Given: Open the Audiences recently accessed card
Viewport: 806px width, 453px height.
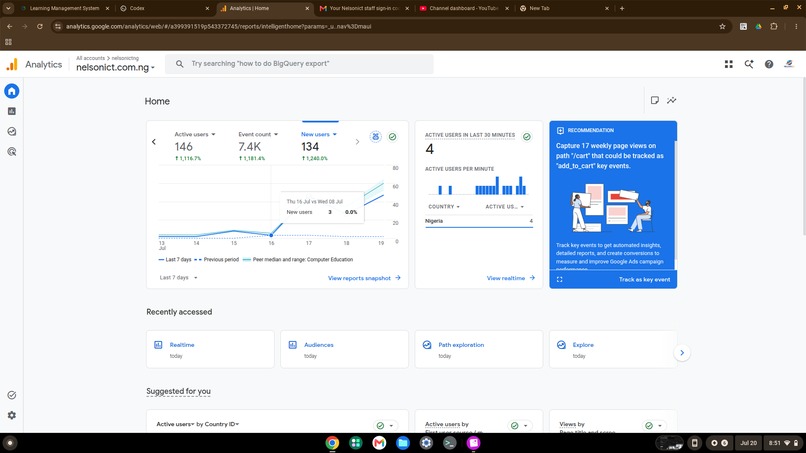Looking at the screenshot, I should tap(344, 350).
